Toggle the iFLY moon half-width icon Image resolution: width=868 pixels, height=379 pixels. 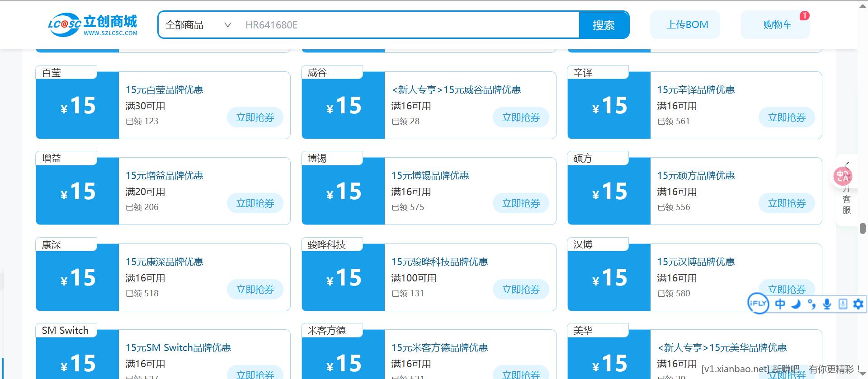[x=796, y=304]
